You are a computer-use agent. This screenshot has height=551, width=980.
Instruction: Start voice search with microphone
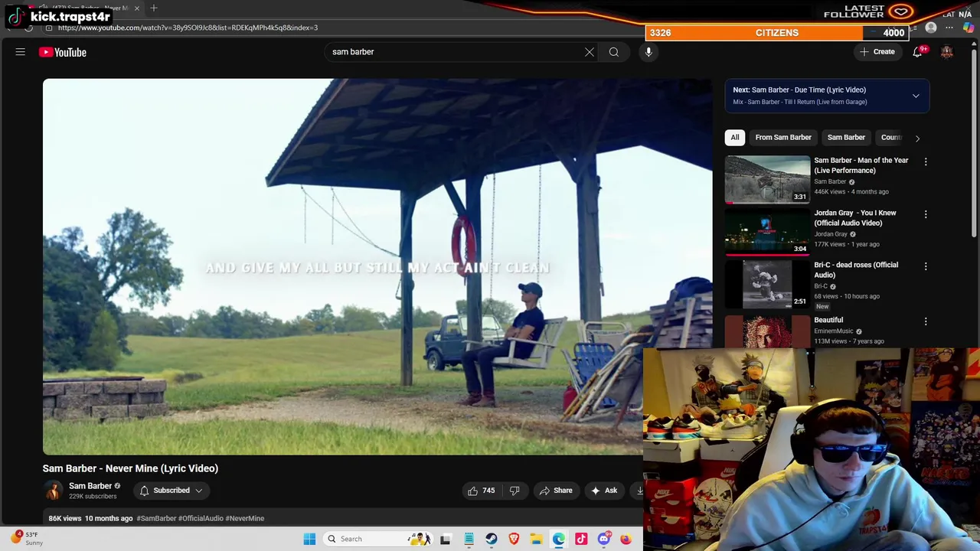648,52
